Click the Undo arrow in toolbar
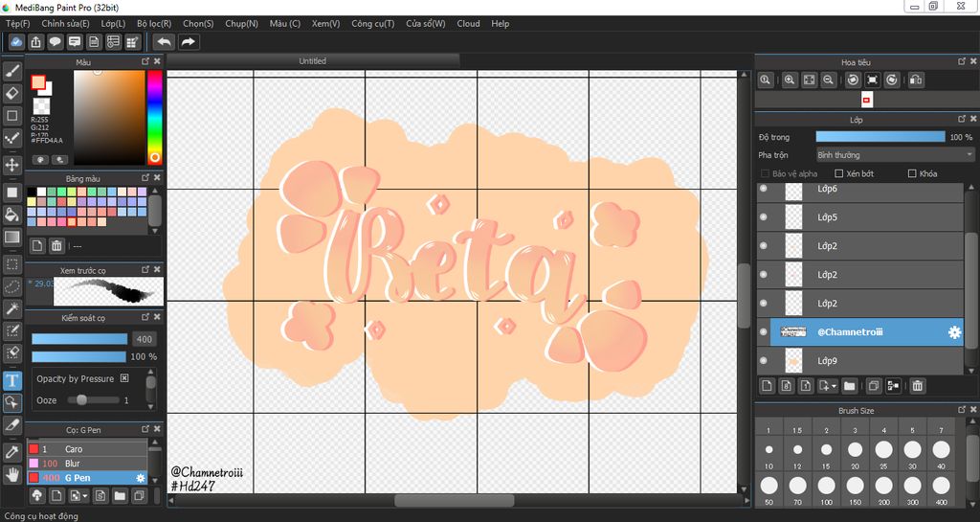The image size is (980, 522). click(164, 42)
